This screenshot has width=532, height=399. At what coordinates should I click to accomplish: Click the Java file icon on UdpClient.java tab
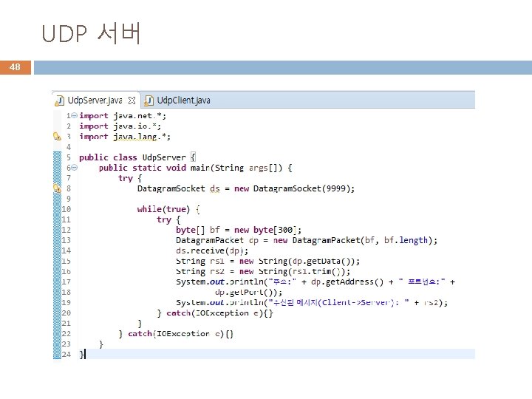(x=149, y=100)
